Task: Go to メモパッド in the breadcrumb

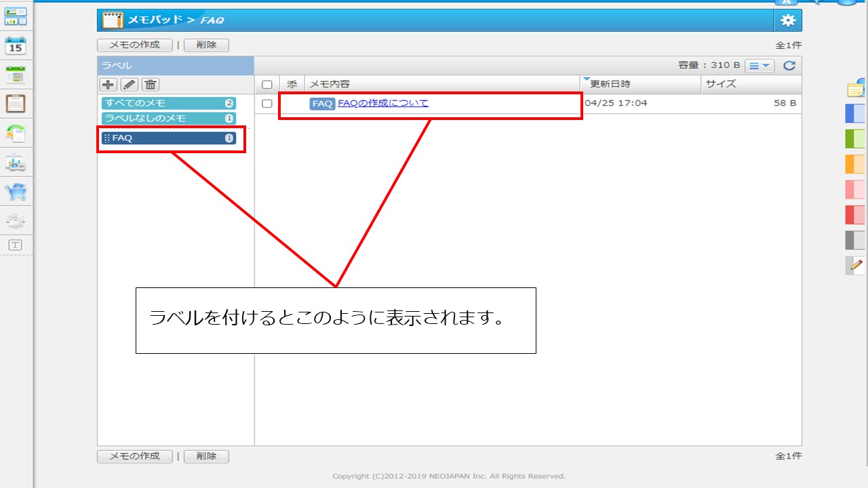Action: 156,20
